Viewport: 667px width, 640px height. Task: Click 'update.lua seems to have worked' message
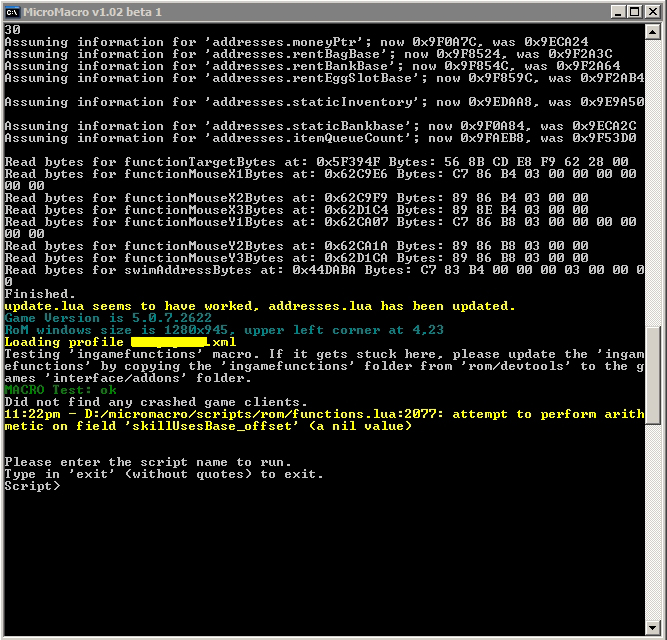pos(260,306)
